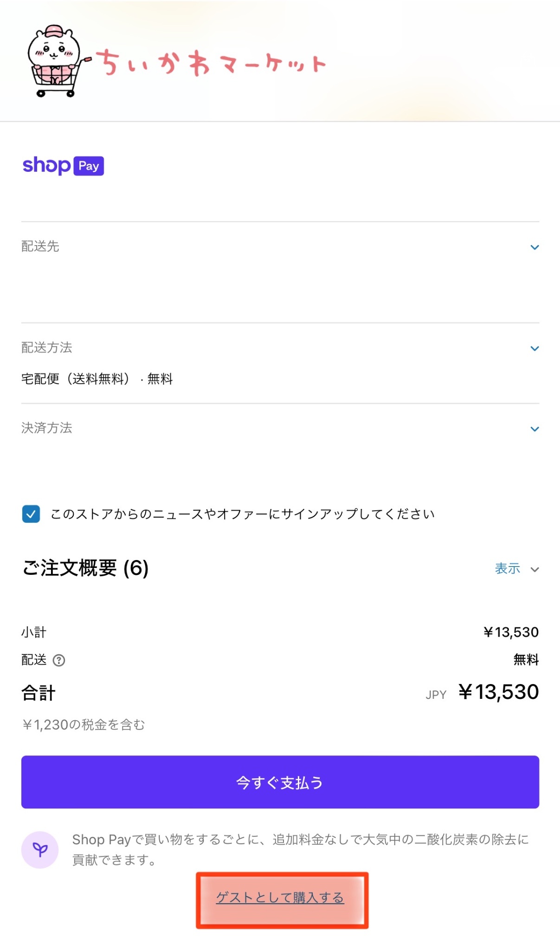Image resolution: width=560 pixels, height=951 pixels.
Task: Click the このストアからのニュース signup label
Action: 243,514
